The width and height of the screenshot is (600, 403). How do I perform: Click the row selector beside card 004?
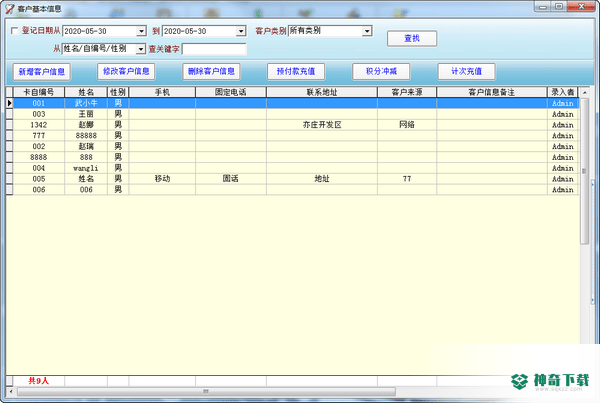pyautogui.click(x=9, y=168)
